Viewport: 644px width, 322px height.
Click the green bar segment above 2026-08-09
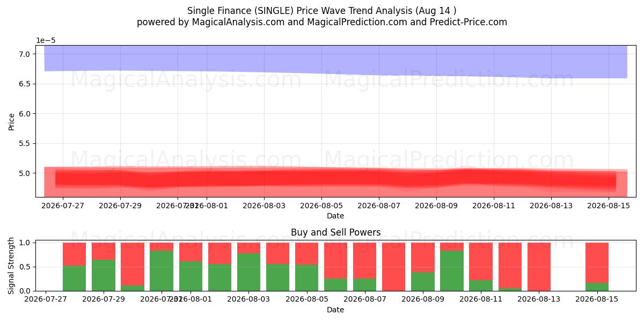pos(423,281)
